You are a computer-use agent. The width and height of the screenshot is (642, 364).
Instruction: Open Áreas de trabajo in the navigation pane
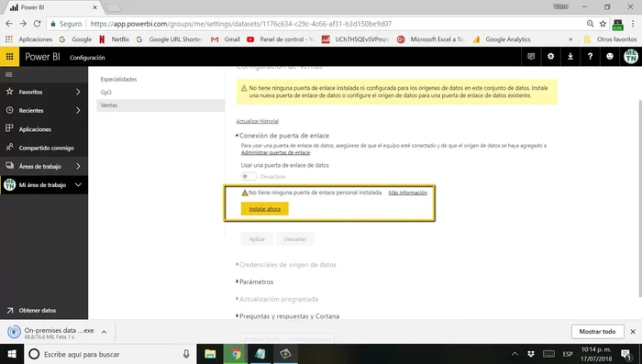click(x=39, y=166)
